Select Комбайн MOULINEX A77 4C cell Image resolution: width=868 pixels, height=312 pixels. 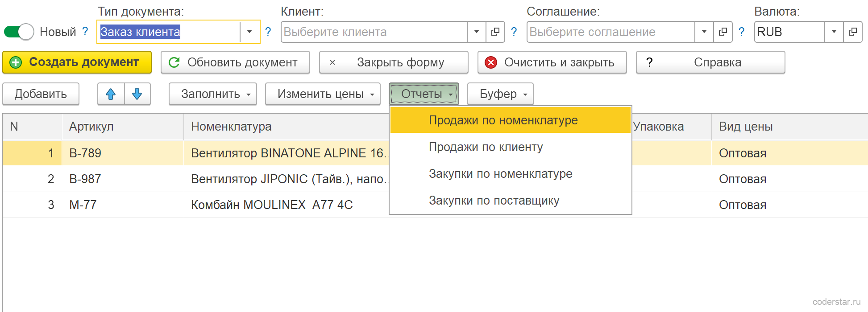(286, 205)
